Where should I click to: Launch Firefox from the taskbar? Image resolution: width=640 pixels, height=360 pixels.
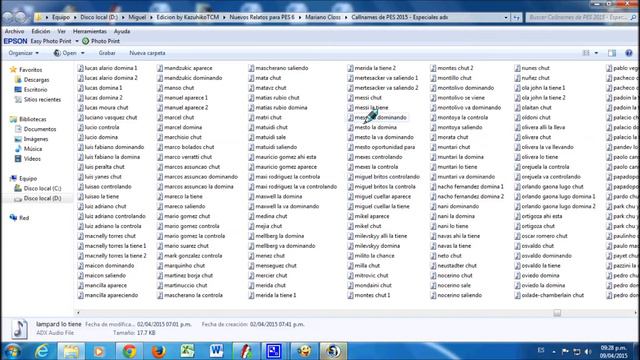(x=158, y=351)
